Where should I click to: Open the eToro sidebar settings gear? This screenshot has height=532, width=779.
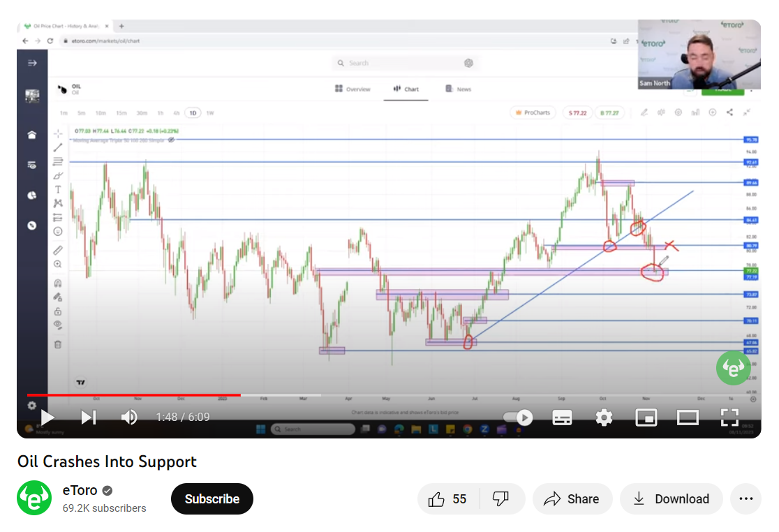32,406
